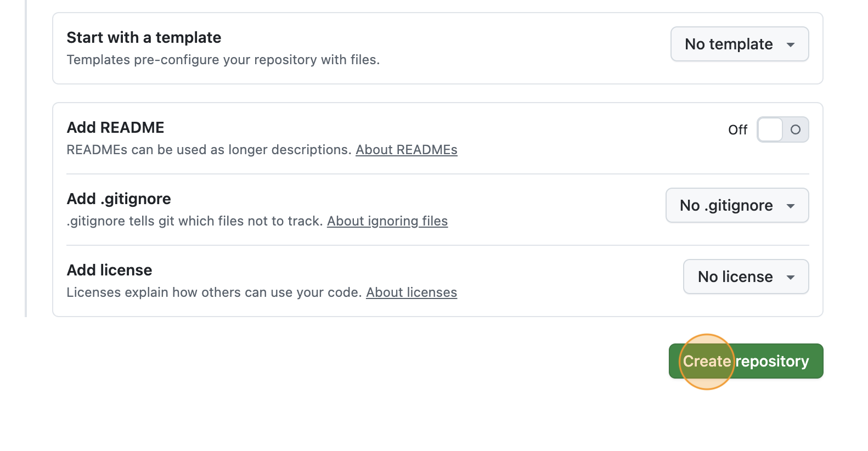
Task: Enable README by clicking its Off switch
Action: [x=783, y=129]
